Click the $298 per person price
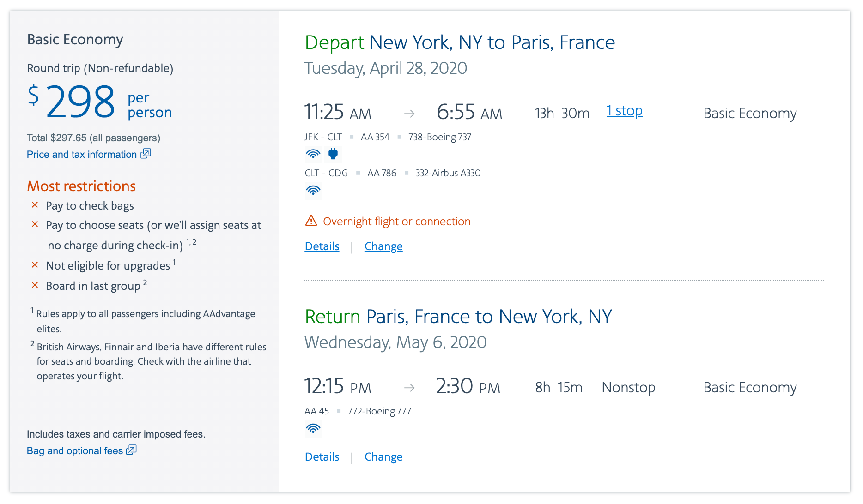The image size is (863, 504). click(80, 102)
